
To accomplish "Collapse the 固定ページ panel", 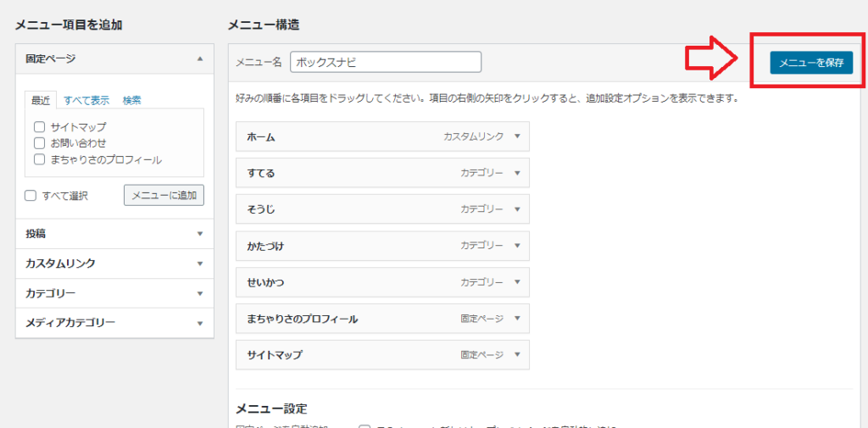I will (x=199, y=59).
